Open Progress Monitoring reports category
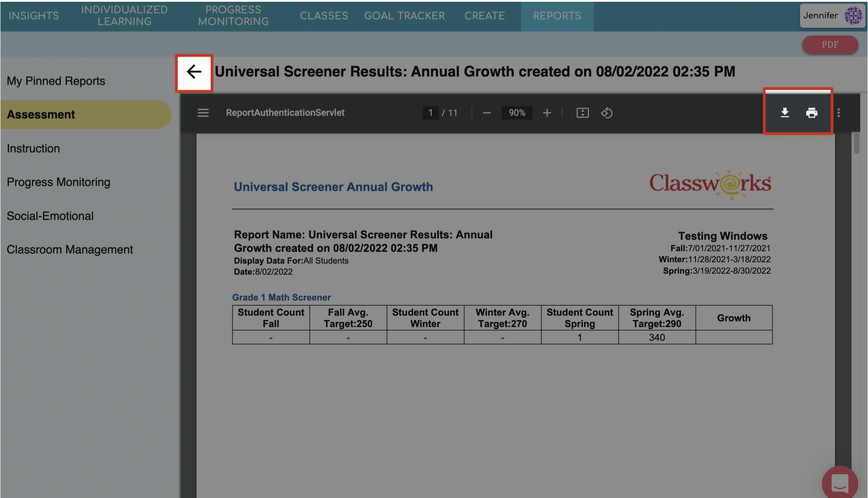The height and width of the screenshot is (498, 868). coord(58,182)
